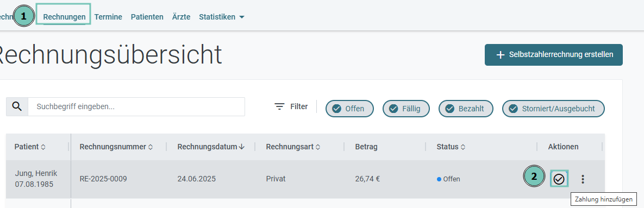Toggle the Storniert/Ausgebucht filter chip
Screen dimensions: 644x208
[554, 109]
